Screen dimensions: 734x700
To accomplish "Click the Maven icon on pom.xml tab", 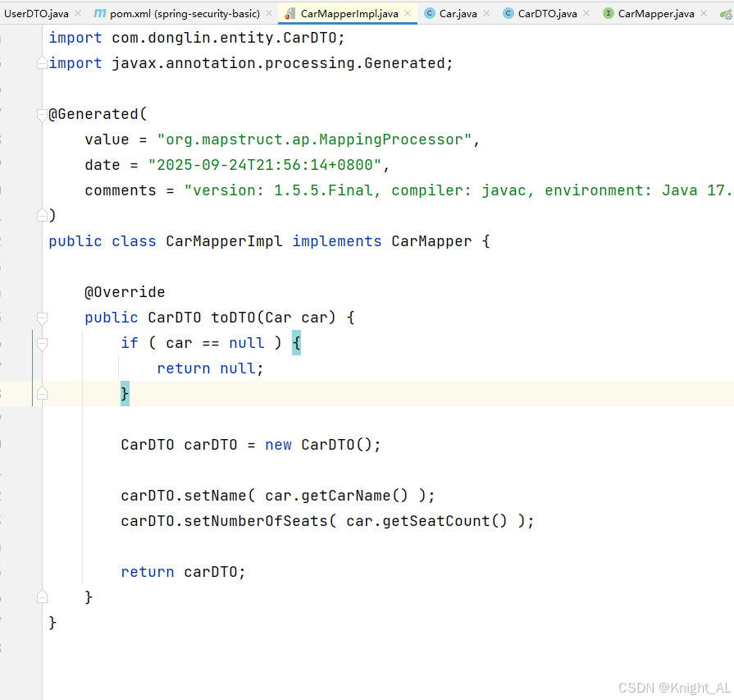I will [x=100, y=14].
